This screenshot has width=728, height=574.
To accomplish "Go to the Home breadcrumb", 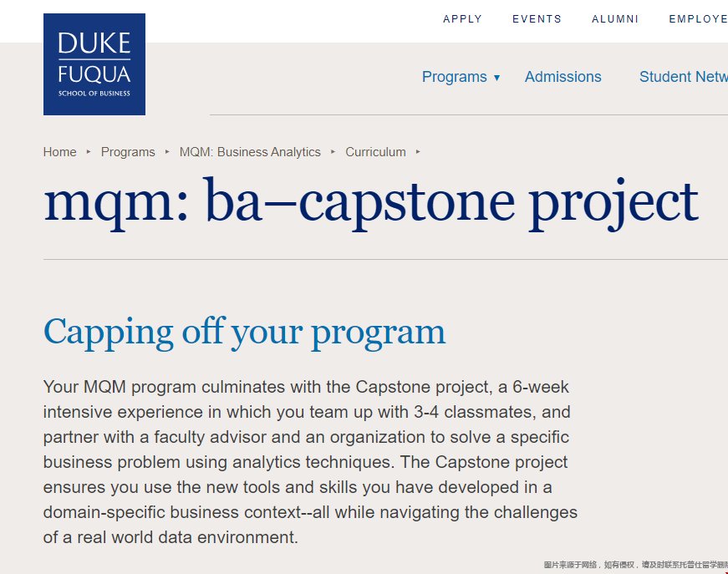I will 59,152.
